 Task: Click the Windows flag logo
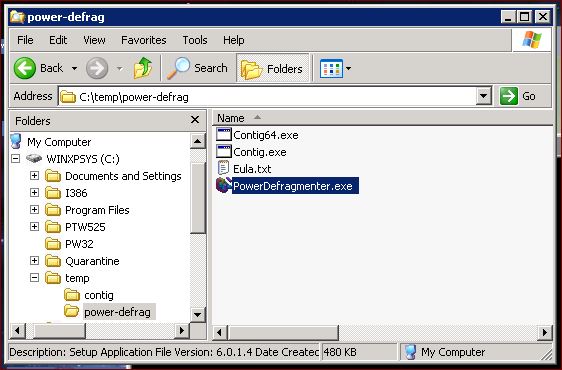[x=532, y=40]
